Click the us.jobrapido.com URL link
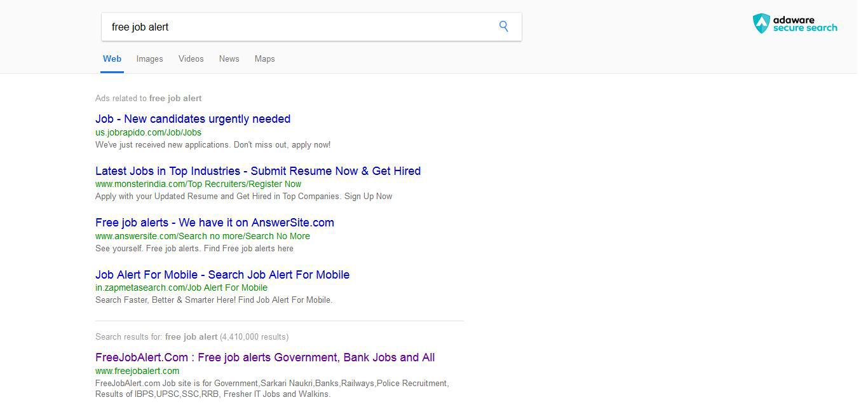 (x=148, y=132)
